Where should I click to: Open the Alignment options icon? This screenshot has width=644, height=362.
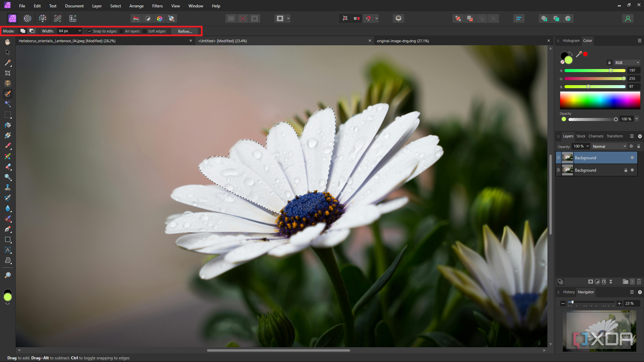[519, 18]
